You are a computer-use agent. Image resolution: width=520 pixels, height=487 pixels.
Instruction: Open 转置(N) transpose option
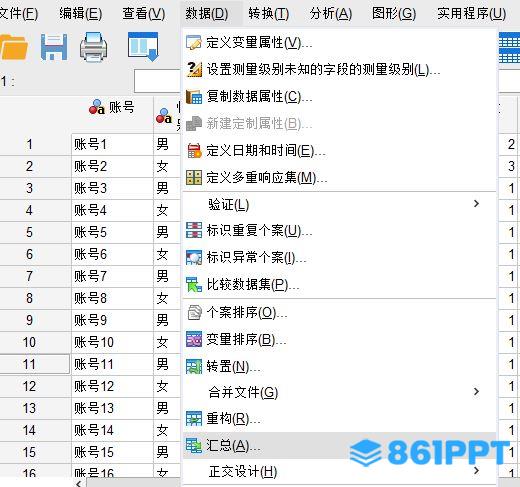click(339, 367)
